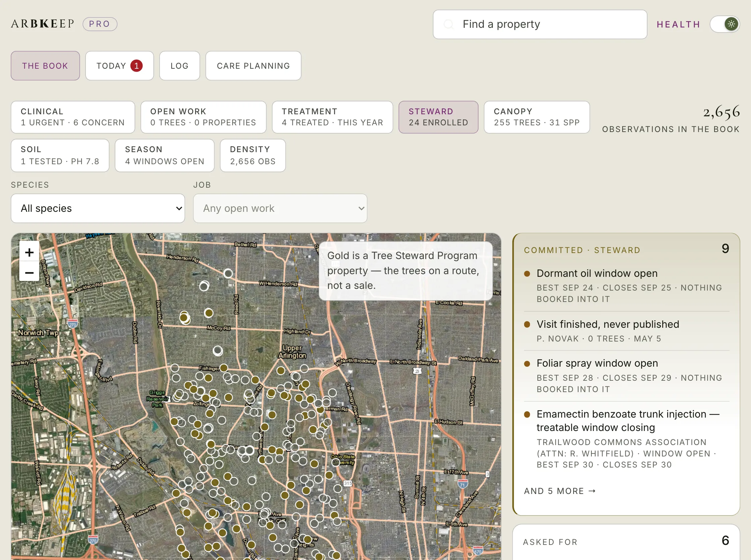751x560 pixels.
Task: Select the Clinical filter chip
Action: [73, 117]
